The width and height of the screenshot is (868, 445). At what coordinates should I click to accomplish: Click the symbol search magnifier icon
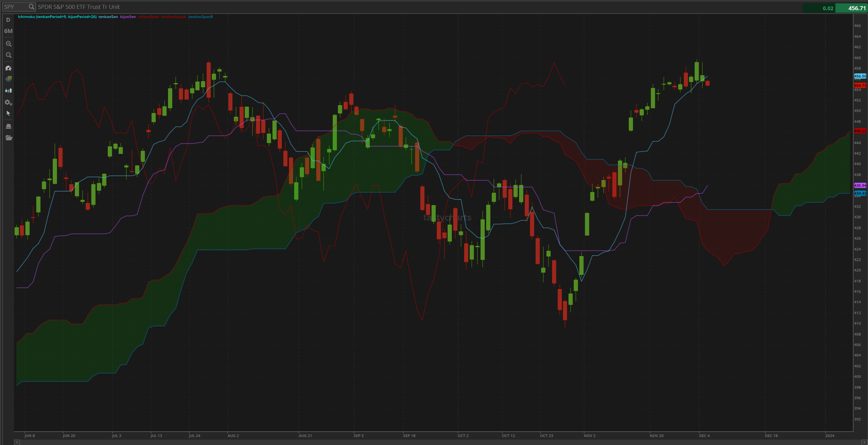point(31,7)
